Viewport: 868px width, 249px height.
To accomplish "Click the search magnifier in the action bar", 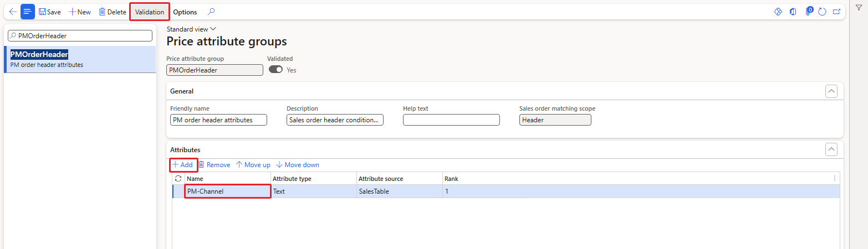I will pyautogui.click(x=211, y=12).
